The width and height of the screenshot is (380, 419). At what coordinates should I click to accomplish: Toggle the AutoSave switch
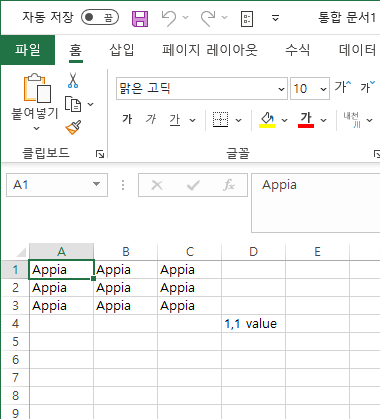[x=100, y=17]
